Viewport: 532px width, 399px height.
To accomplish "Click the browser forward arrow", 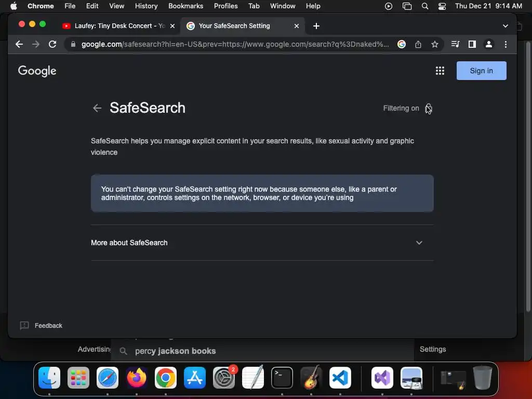I will coord(36,44).
